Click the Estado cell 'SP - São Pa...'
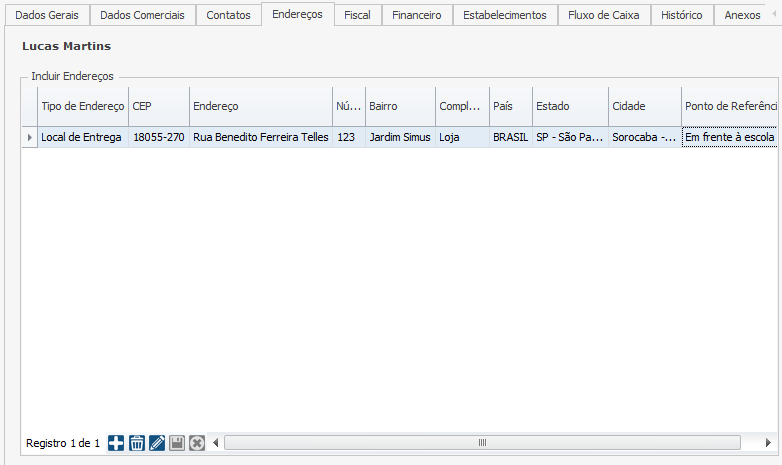 (x=569, y=137)
